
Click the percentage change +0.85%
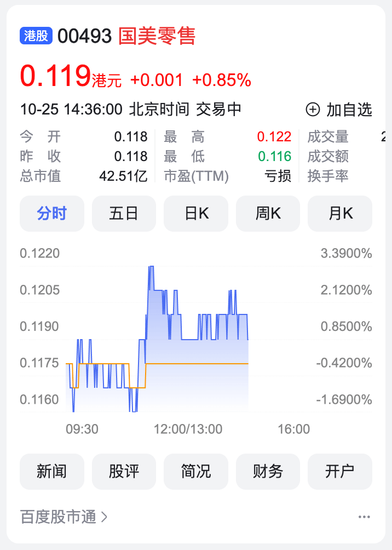[222, 80]
